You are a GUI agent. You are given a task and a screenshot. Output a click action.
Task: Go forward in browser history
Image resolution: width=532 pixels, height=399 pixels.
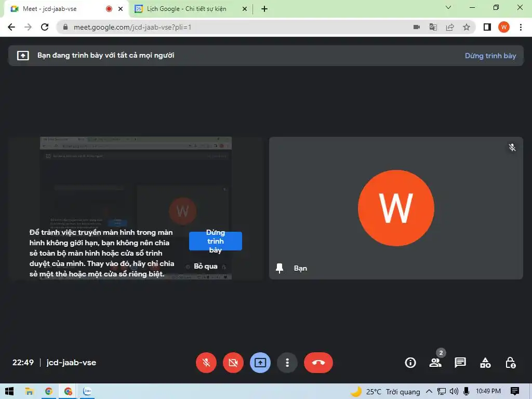[28, 27]
